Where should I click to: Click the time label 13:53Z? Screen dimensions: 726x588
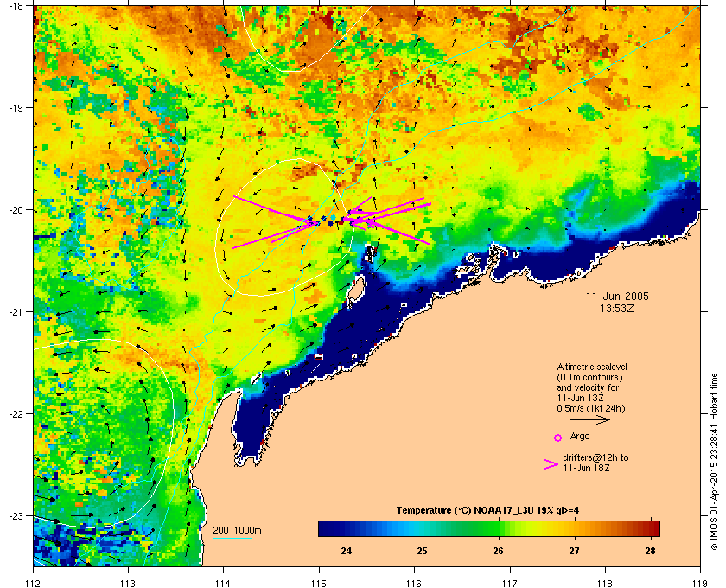click(617, 308)
